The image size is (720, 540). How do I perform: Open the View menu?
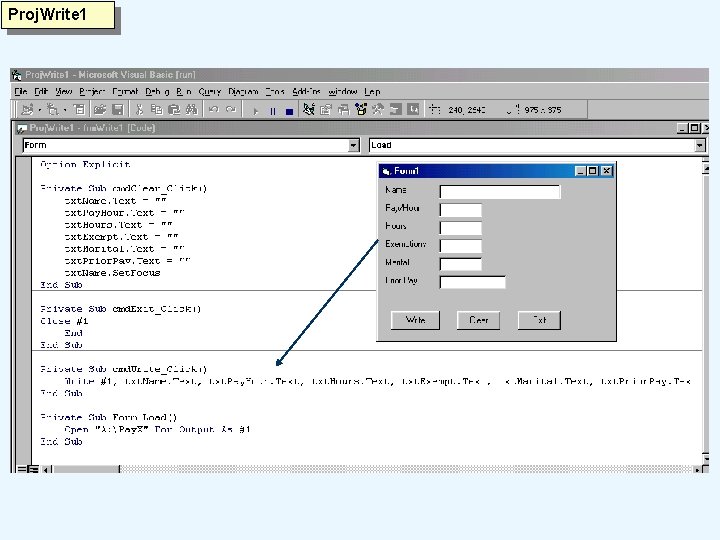tap(64, 91)
